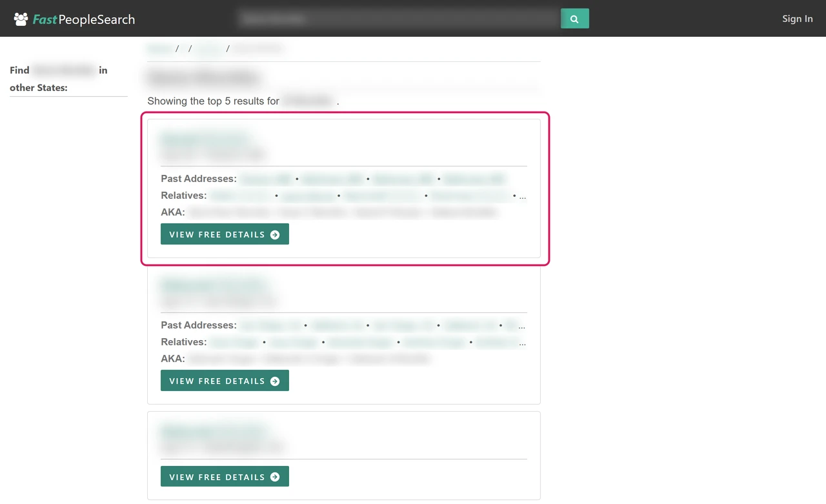Click 'AKA:' label in first result

tap(173, 212)
